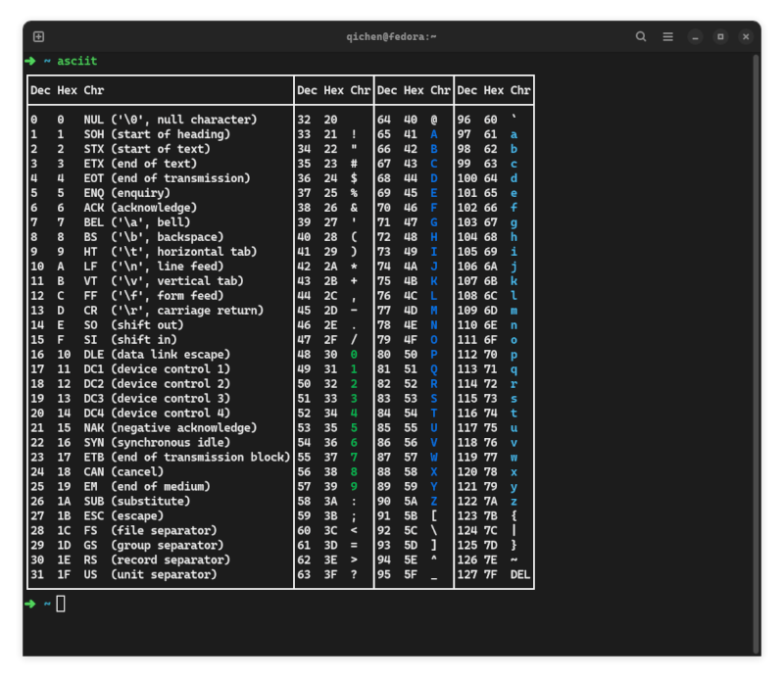Click the green digit 0 character
The width and height of the screenshot is (784, 681).
click(x=354, y=355)
